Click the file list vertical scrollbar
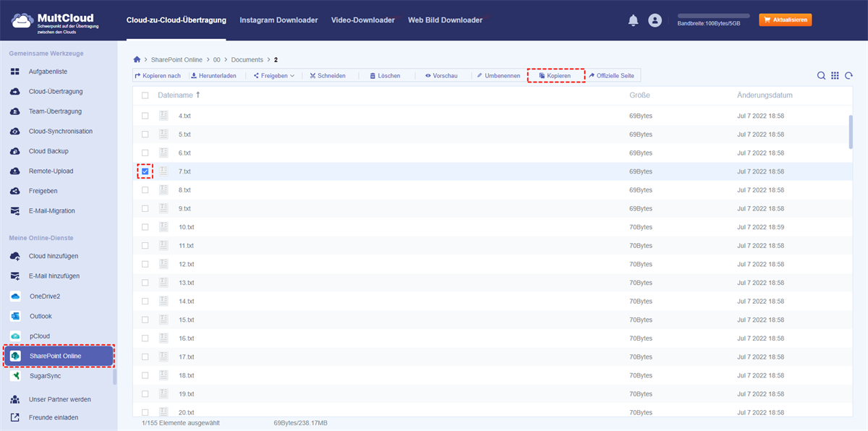868x431 pixels. point(851,132)
